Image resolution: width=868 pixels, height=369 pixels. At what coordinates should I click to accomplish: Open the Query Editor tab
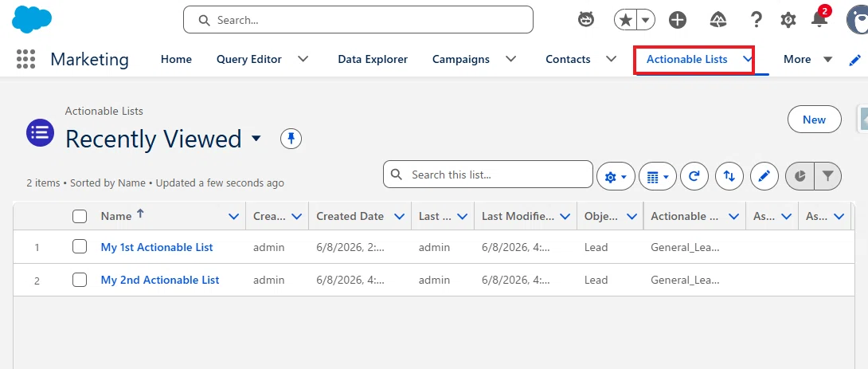(x=249, y=59)
